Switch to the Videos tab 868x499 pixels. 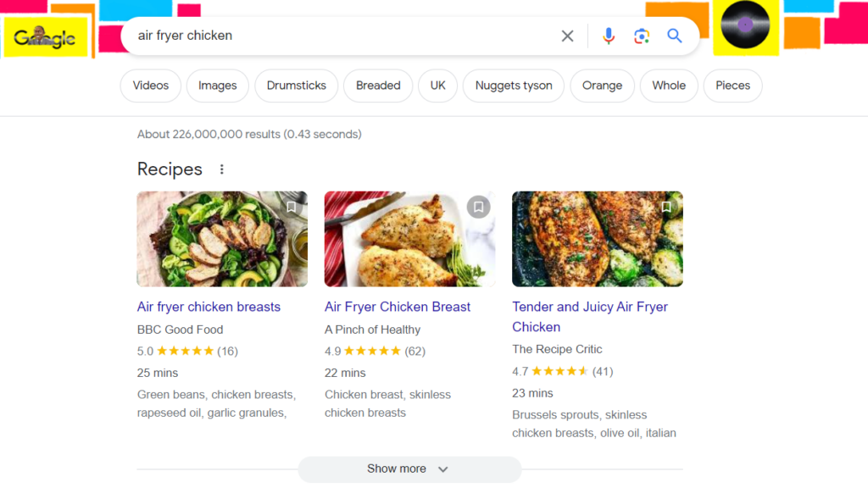150,86
